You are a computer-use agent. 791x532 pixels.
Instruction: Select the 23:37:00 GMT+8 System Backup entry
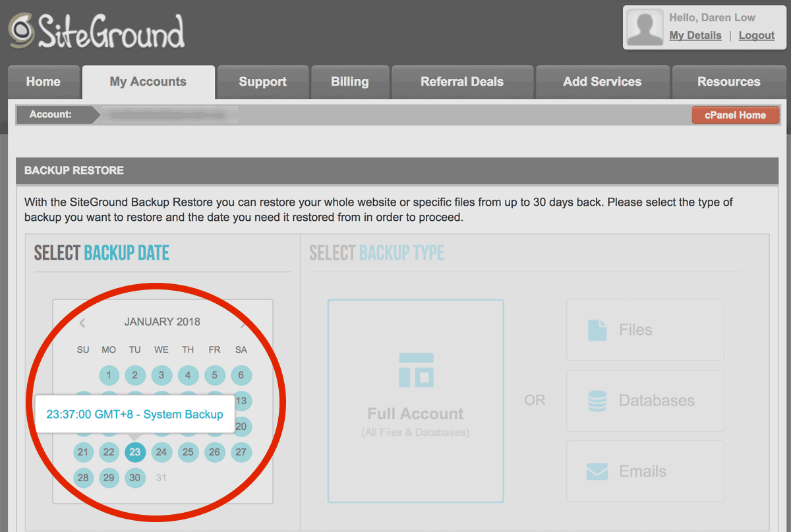point(134,415)
